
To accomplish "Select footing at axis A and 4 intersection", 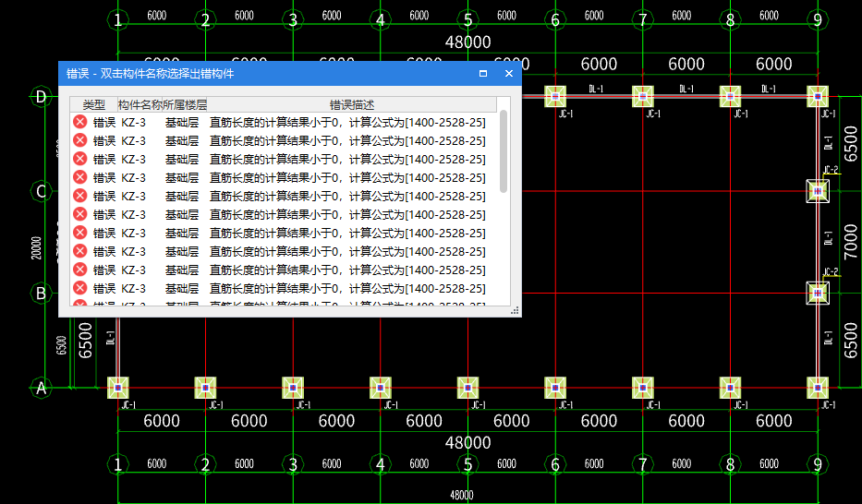I will 381,388.
